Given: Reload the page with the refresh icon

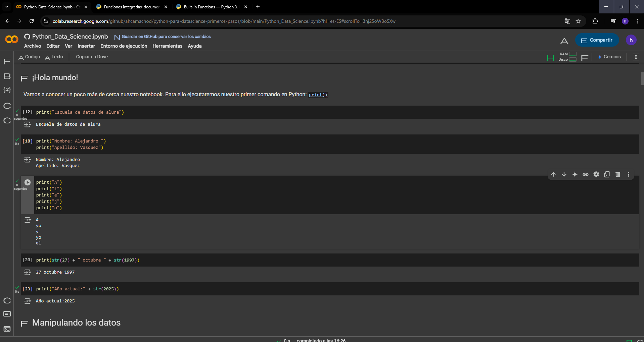Looking at the screenshot, I should (x=32, y=21).
